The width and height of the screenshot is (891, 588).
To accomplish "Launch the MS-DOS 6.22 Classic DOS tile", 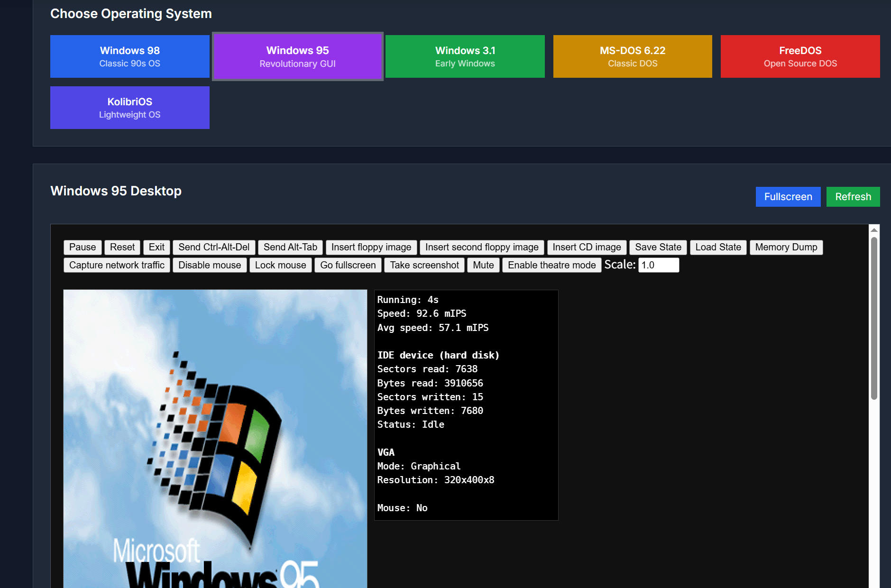I will point(633,56).
